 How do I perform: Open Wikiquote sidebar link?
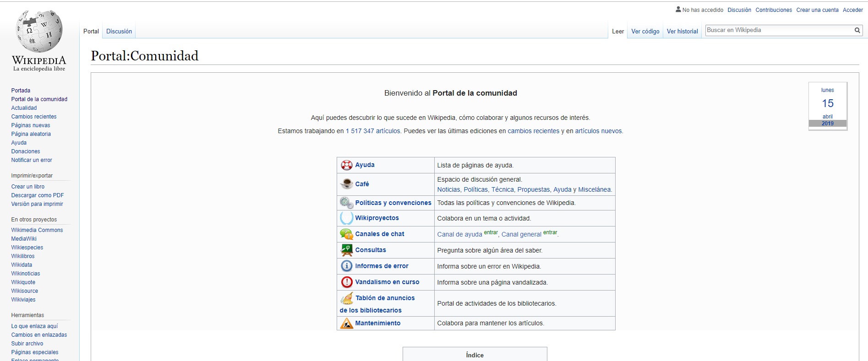coord(23,282)
